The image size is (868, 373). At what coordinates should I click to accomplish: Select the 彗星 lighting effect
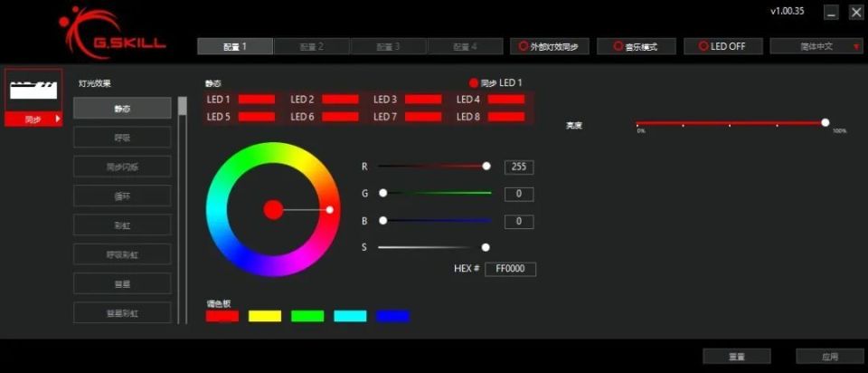[x=122, y=283]
